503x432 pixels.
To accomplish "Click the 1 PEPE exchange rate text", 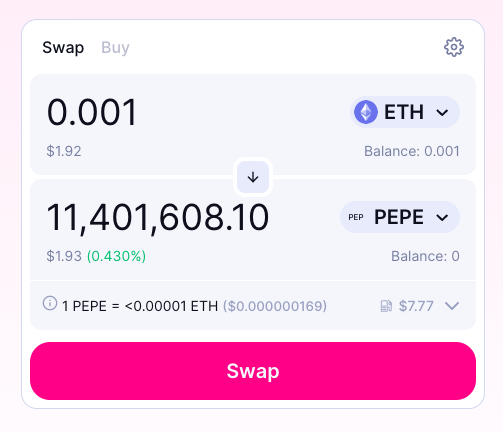I will [x=140, y=306].
